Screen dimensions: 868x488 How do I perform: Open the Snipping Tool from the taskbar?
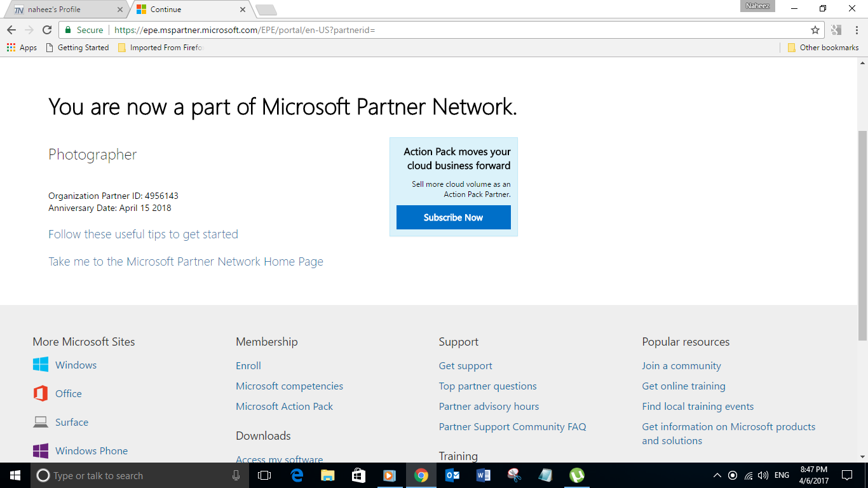(515, 475)
